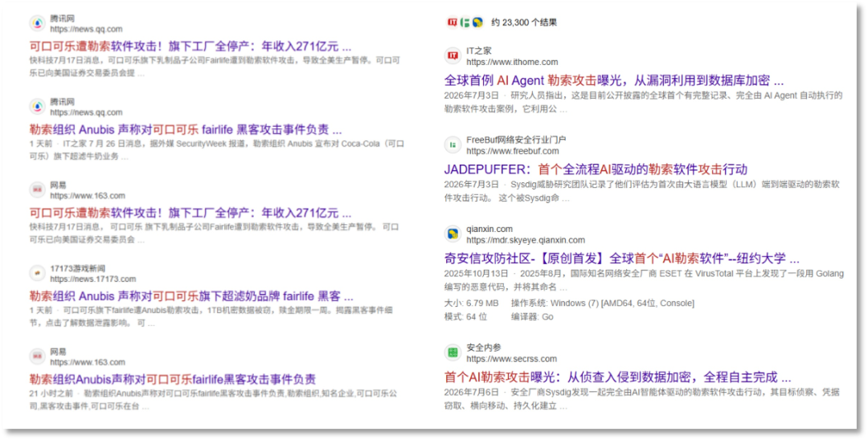
Task: Click the FreeBuf favicon next to www.freebuf.com
Action: (x=453, y=145)
